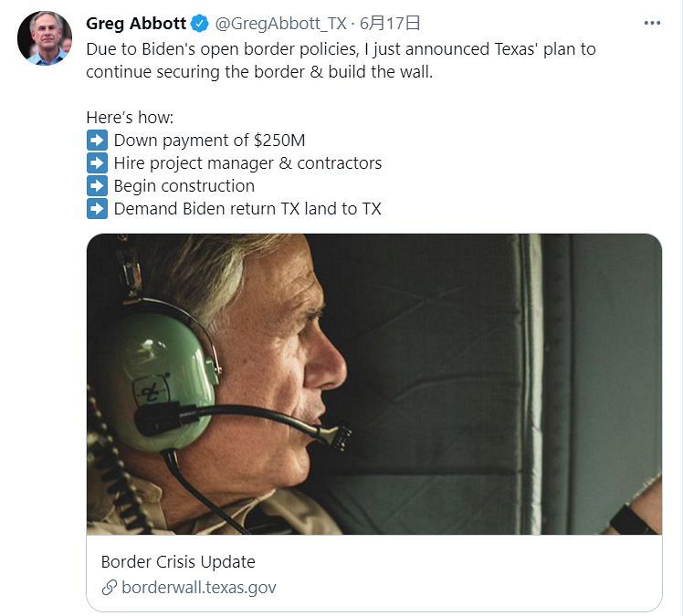Open the @GregAbbott_TX handle link
Screen dimensions: 683x616
tap(281, 24)
